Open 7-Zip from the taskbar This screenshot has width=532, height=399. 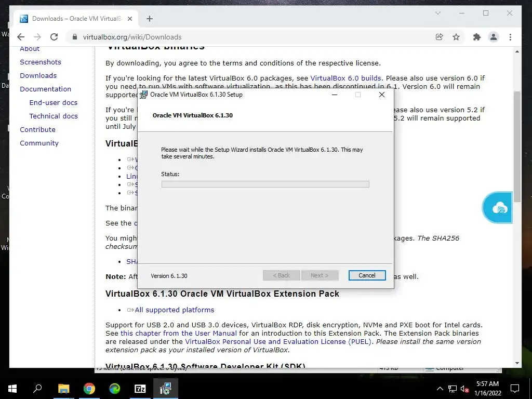pyautogui.click(x=140, y=389)
